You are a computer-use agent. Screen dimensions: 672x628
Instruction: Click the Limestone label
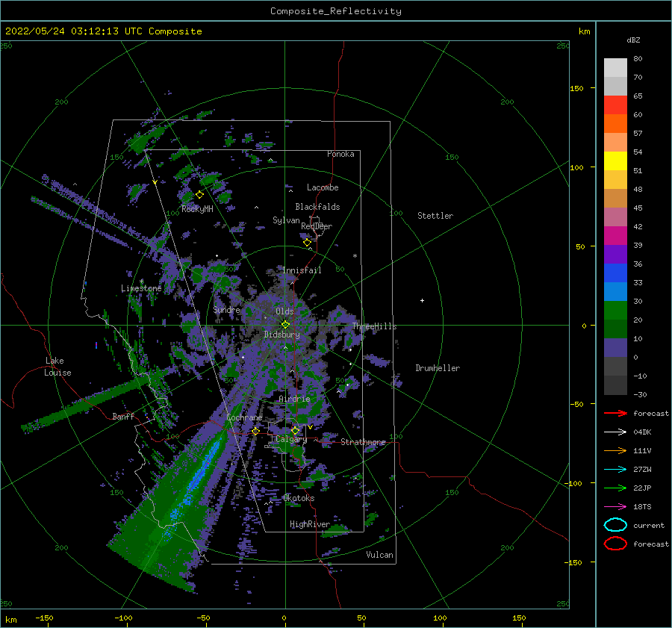(141, 288)
